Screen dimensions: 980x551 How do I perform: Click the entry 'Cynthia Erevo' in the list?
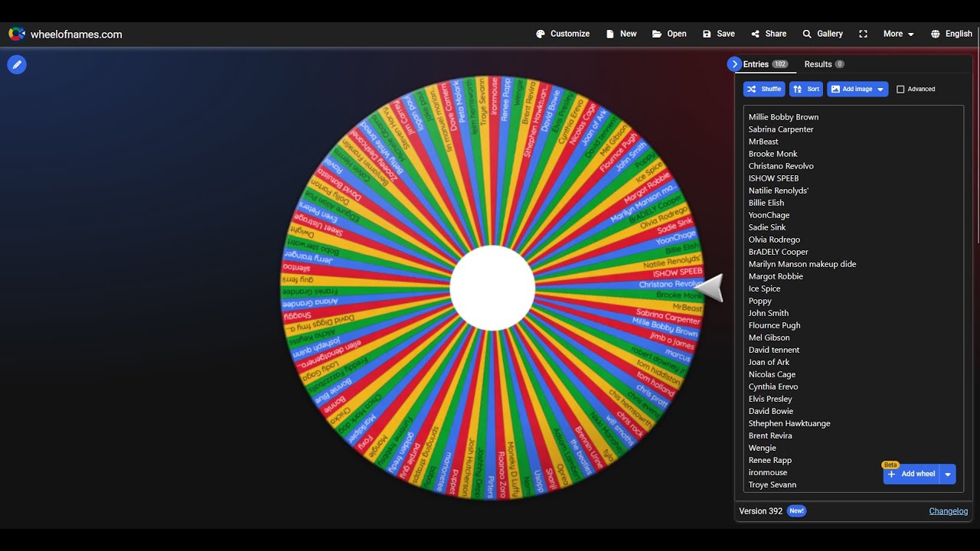[773, 386]
